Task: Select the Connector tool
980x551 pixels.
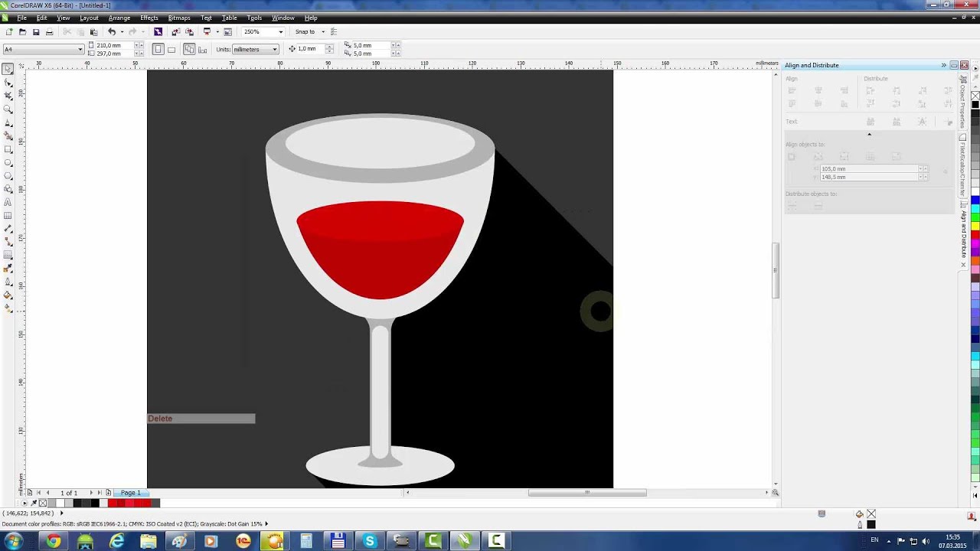Action: click(8, 242)
